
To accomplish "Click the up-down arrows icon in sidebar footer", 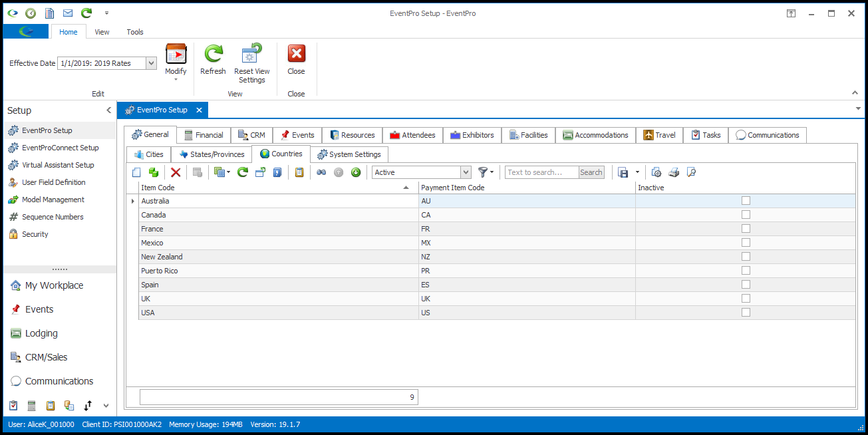I will point(87,405).
